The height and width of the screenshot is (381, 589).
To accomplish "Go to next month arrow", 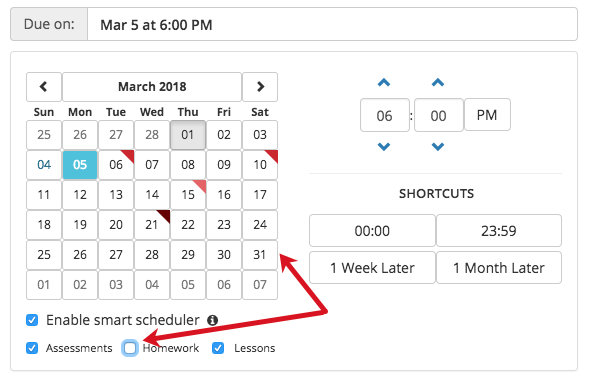I will click(260, 87).
